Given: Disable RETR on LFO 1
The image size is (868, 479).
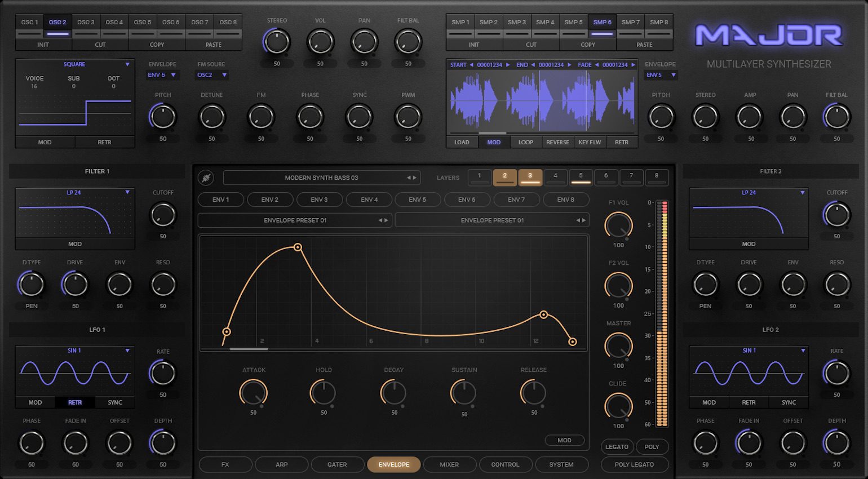Looking at the screenshot, I should tap(75, 402).
